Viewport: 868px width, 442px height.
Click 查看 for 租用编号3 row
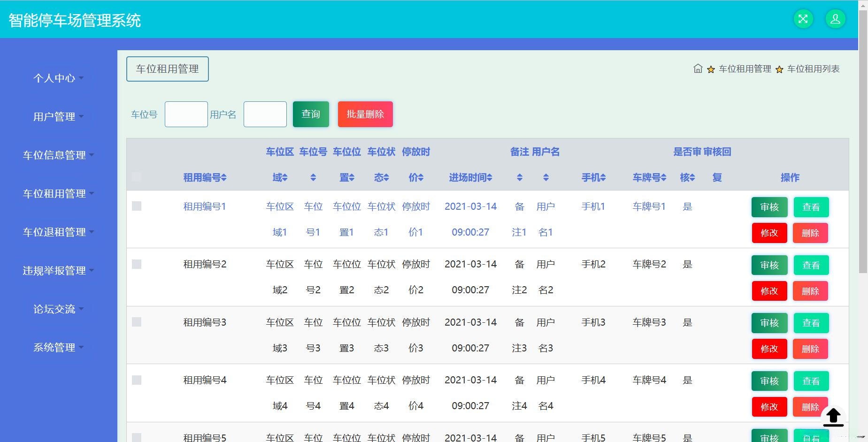coord(811,323)
